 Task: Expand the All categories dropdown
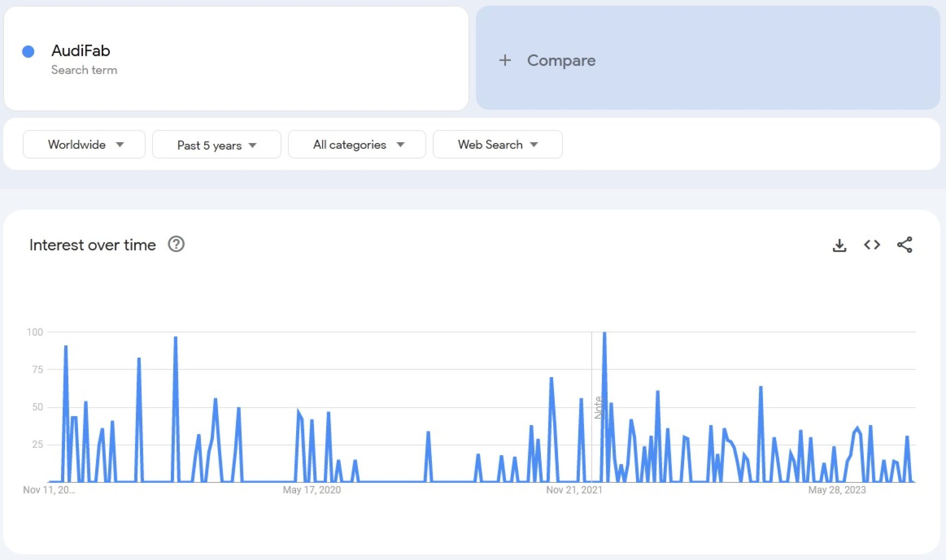point(357,145)
